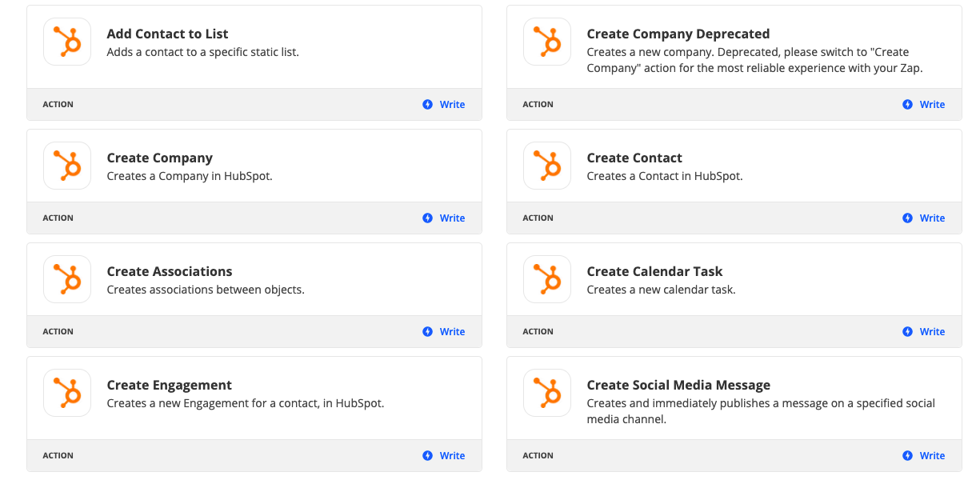Screen dimensions: 980x484
Task: Click lightning bolt icon in Create Company Deprecated footer
Action: (x=907, y=105)
